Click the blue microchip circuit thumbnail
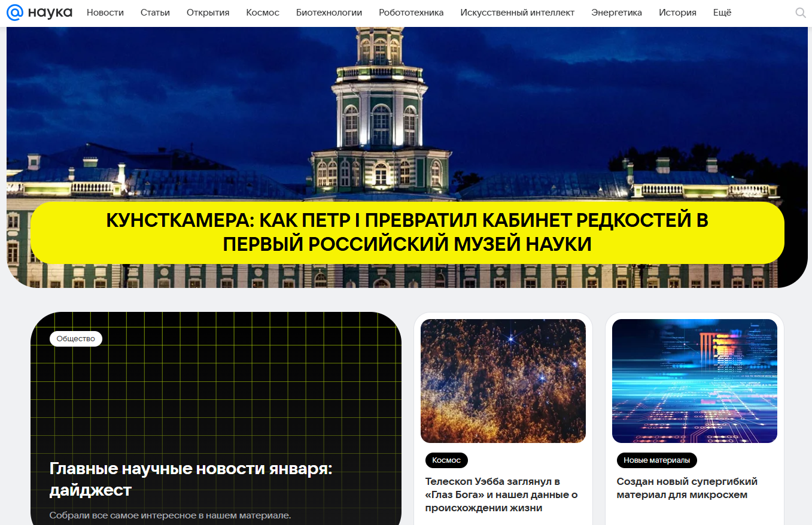812x525 pixels. point(694,381)
